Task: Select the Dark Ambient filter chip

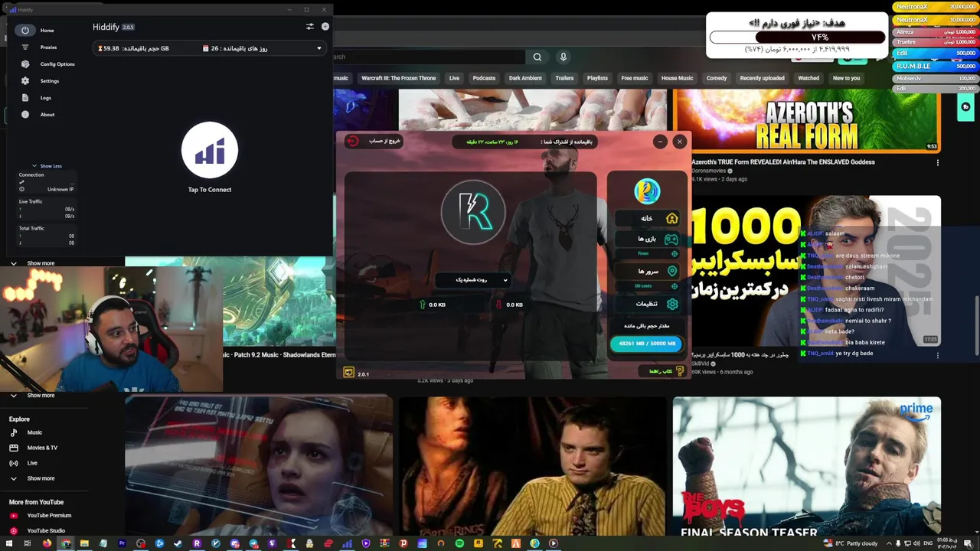Action: 525,78
